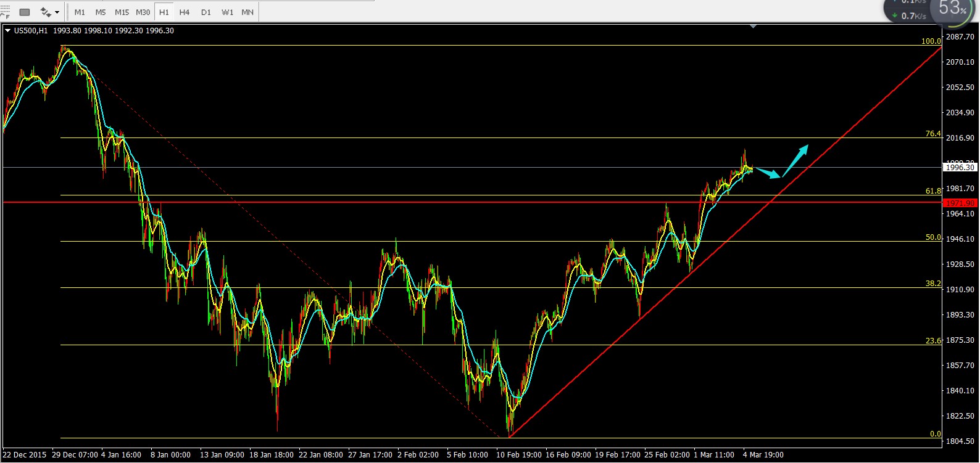Enable the D1 daily timeframe
The height and width of the screenshot is (463, 980).
tap(206, 12)
